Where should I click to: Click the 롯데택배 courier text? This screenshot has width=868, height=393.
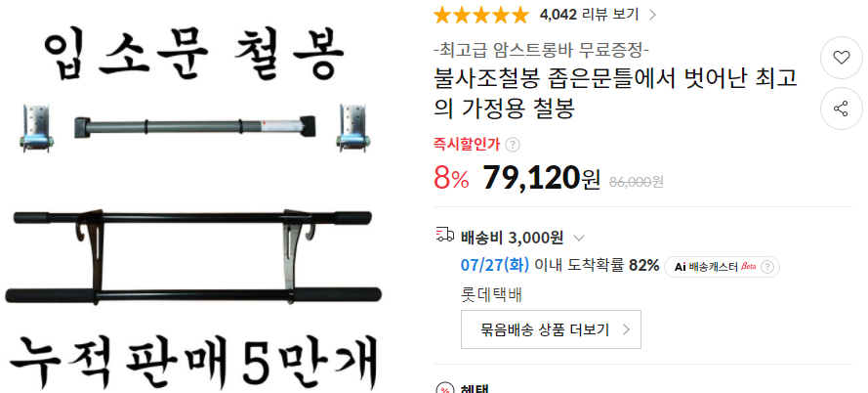(491, 294)
